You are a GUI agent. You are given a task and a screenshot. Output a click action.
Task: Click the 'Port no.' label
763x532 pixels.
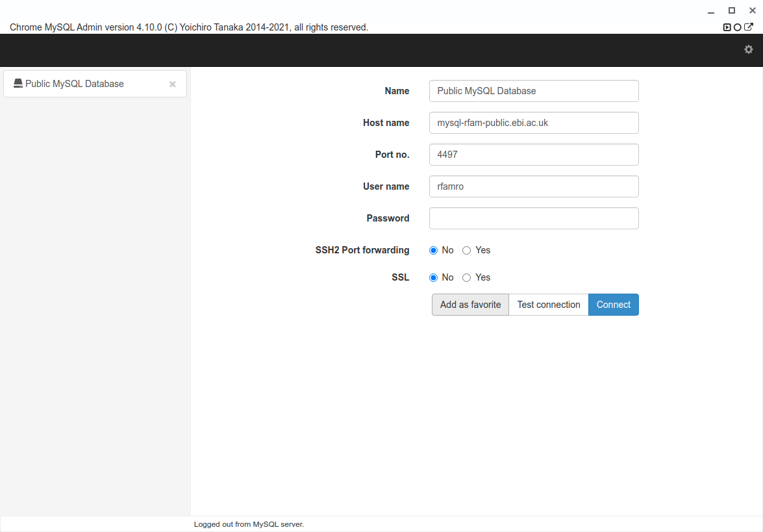tap(392, 155)
